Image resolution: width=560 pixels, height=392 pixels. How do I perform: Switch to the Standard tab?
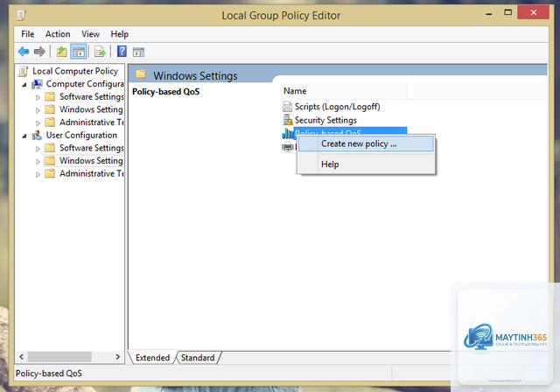[198, 358]
